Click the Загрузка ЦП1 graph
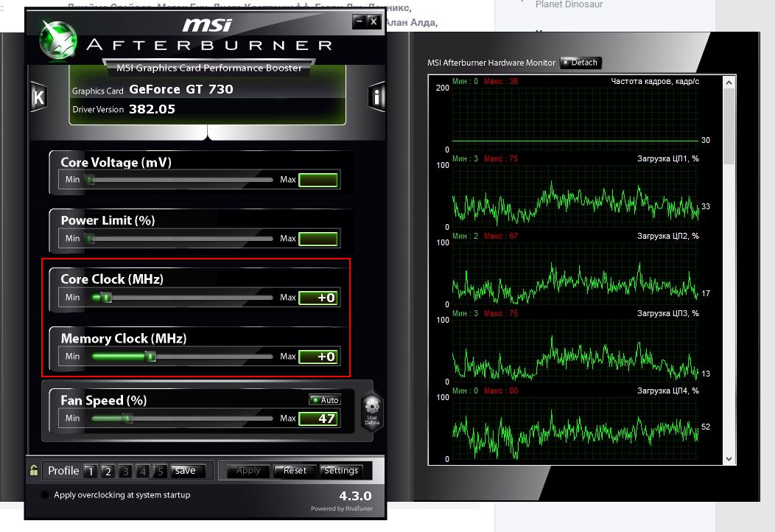 click(575, 196)
